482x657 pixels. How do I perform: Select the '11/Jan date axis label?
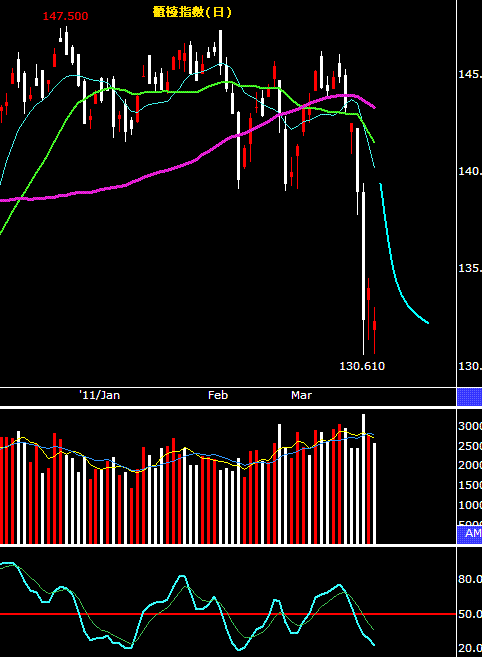click(x=100, y=395)
